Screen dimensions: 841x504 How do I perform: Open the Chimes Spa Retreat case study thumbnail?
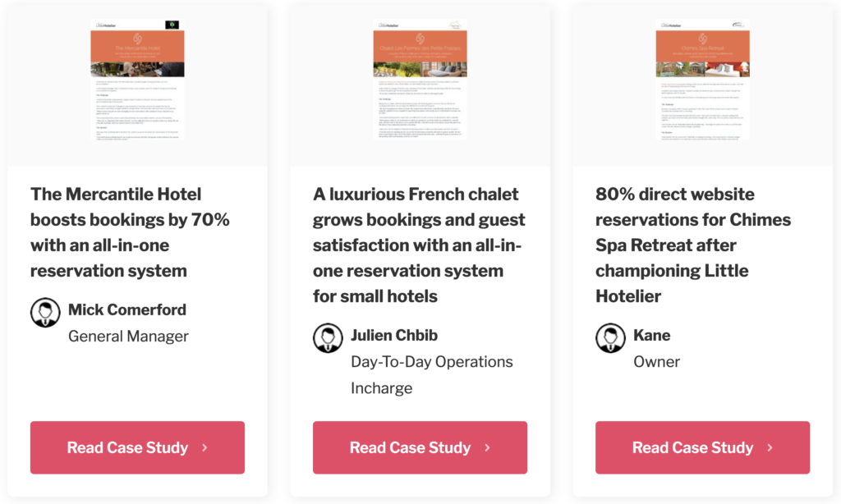pos(702,78)
